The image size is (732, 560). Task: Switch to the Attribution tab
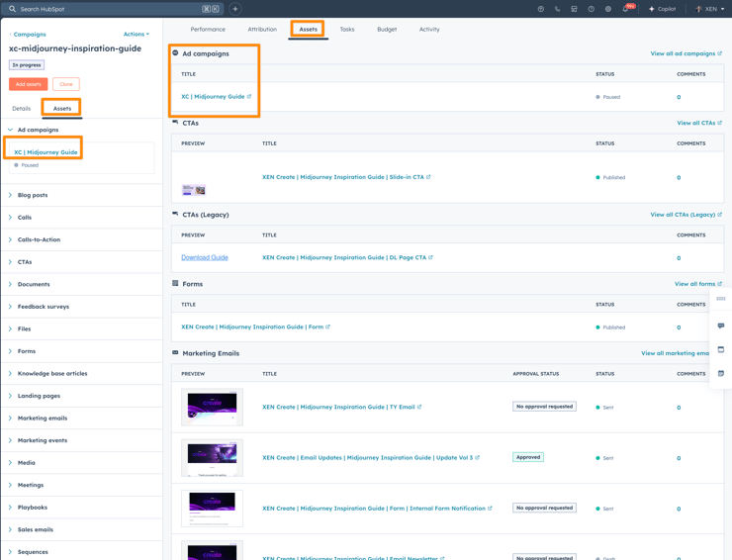262,30
